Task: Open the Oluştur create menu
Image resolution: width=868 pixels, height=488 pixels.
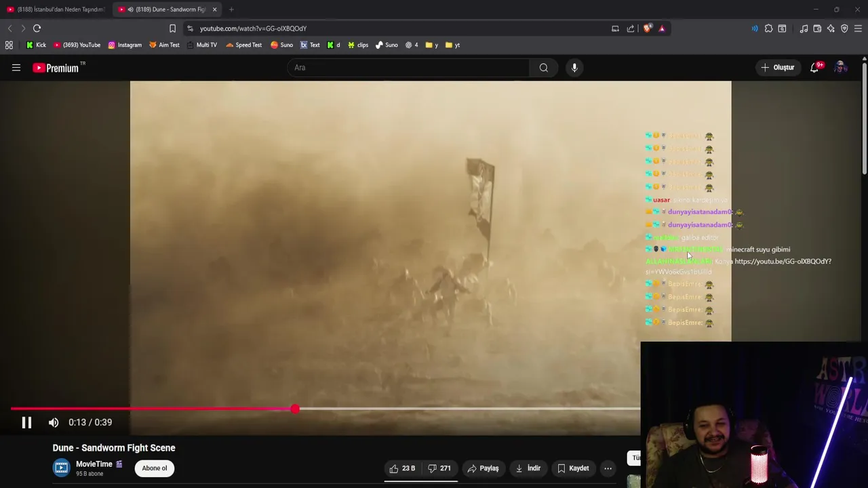Action: [x=777, y=68]
